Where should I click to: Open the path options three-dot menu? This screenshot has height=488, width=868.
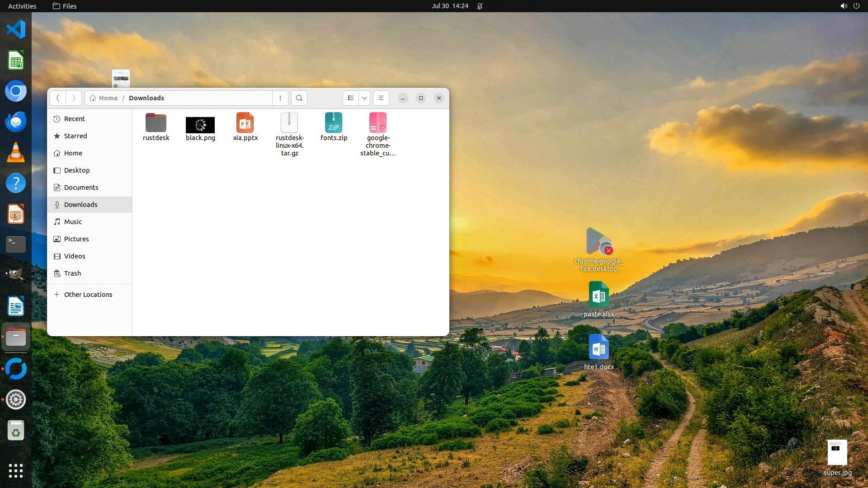coord(280,98)
